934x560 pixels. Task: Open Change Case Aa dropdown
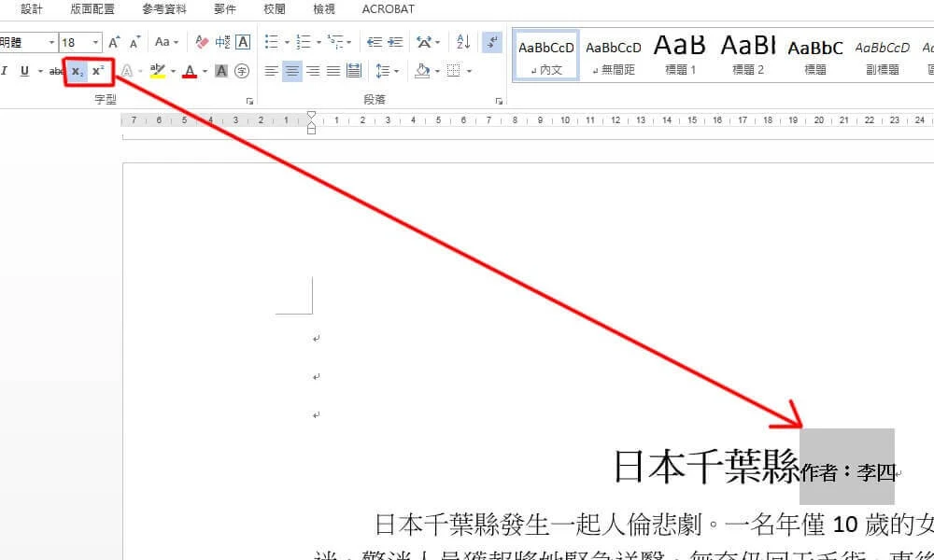[x=166, y=42]
